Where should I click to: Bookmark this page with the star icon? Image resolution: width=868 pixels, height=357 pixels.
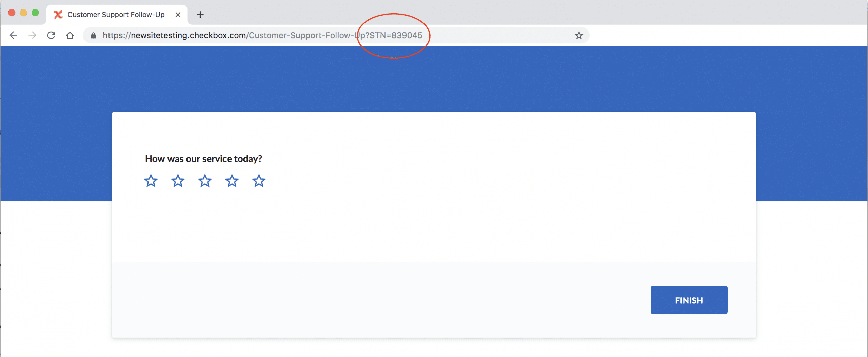point(579,35)
